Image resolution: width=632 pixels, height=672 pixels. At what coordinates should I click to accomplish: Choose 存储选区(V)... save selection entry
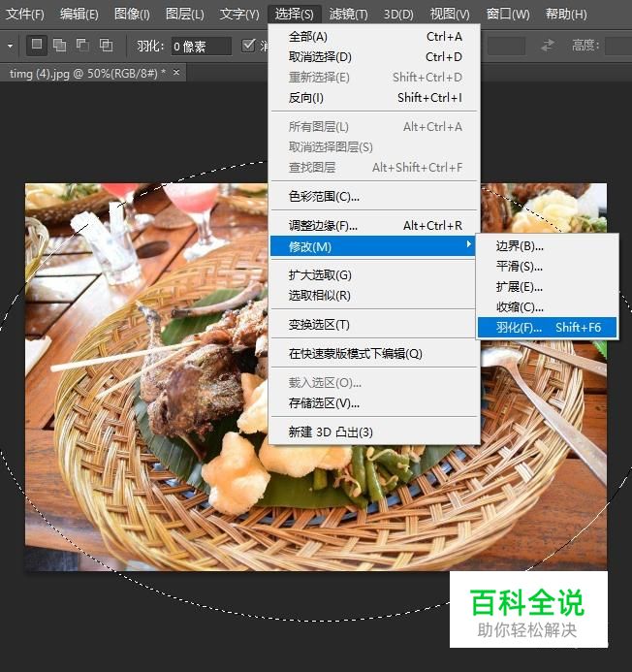(x=374, y=402)
